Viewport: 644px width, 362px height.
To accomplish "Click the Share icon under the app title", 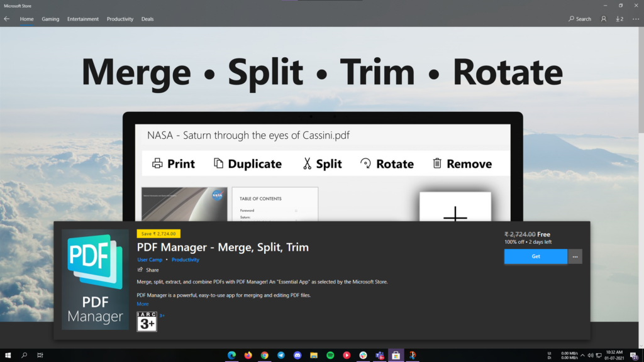I will (139, 270).
